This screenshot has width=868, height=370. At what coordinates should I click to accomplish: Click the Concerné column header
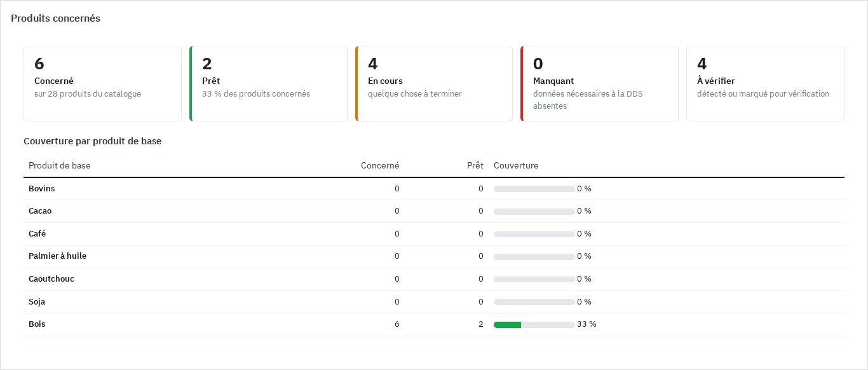tap(380, 165)
